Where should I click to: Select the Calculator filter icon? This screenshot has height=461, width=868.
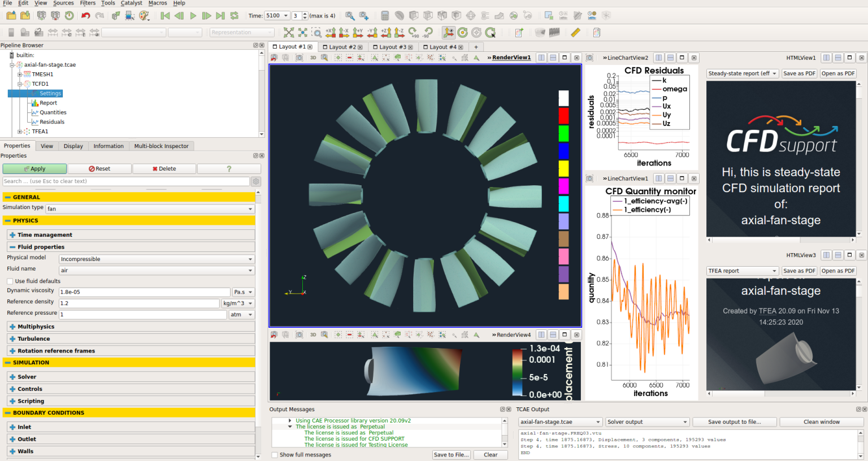pos(385,15)
